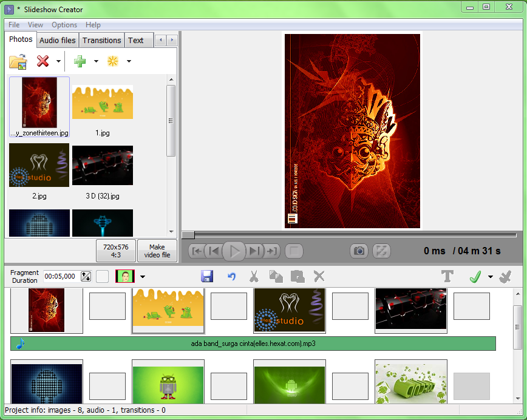The height and width of the screenshot is (420, 527).
Task: Click the Play button
Action: [234, 251]
